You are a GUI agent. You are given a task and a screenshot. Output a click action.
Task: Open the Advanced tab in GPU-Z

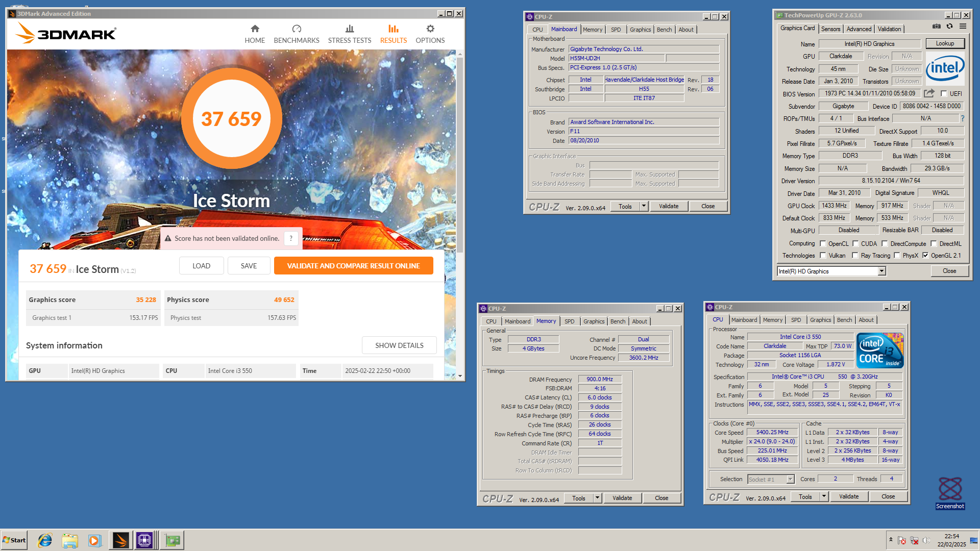(x=859, y=29)
